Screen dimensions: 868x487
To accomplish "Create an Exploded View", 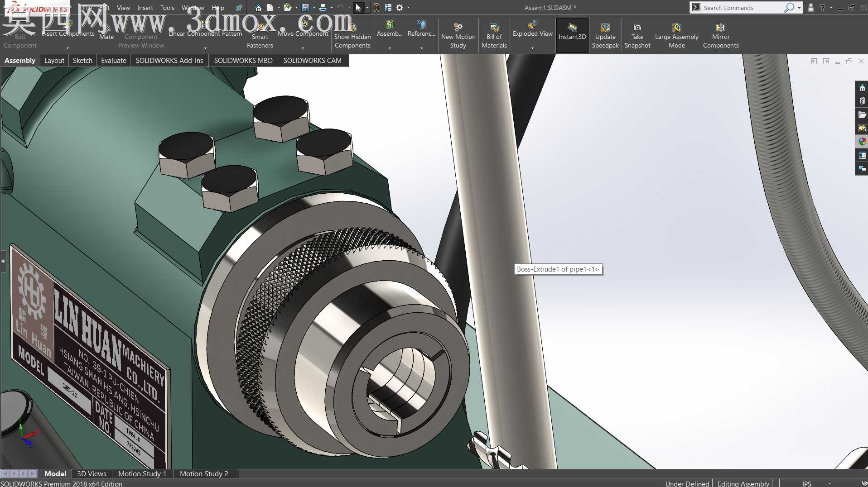I will pyautogui.click(x=533, y=29).
